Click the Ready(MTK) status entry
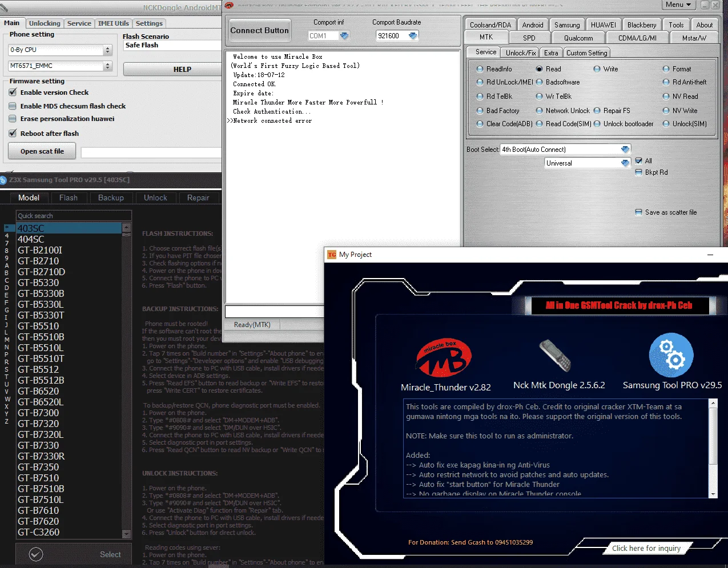This screenshot has height=568, width=728. pyautogui.click(x=252, y=324)
